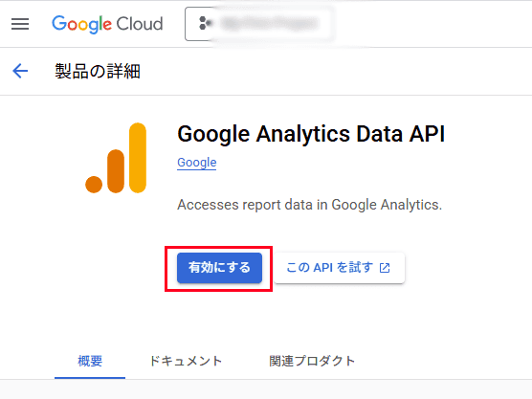Screen dimensions: 532x399
Task: Switch to the 概要 tab
Action: tap(90, 361)
